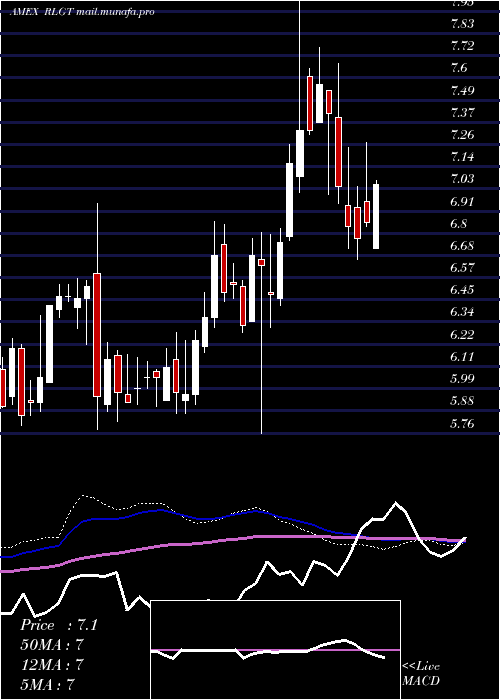Click the <<Live MACD label

pyautogui.click(x=421, y=674)
